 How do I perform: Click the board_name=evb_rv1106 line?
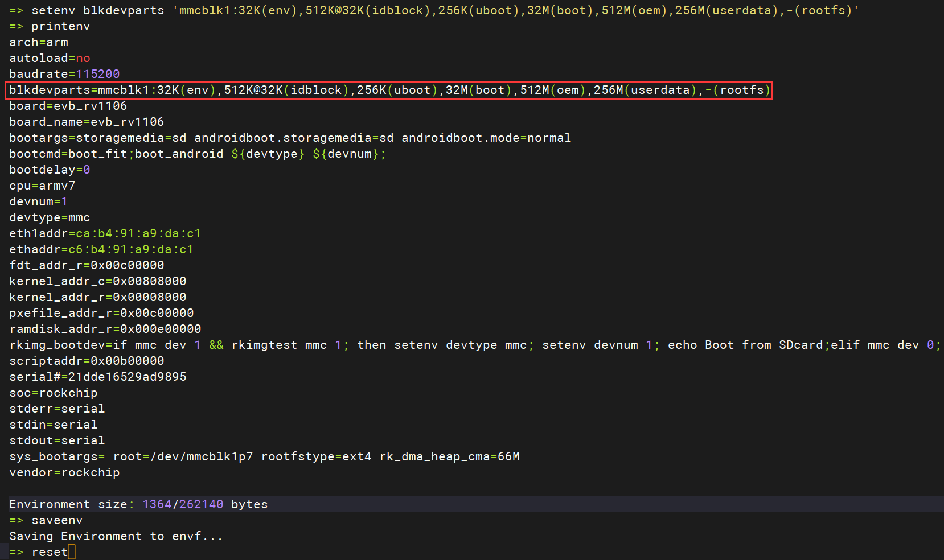(87, 122)
